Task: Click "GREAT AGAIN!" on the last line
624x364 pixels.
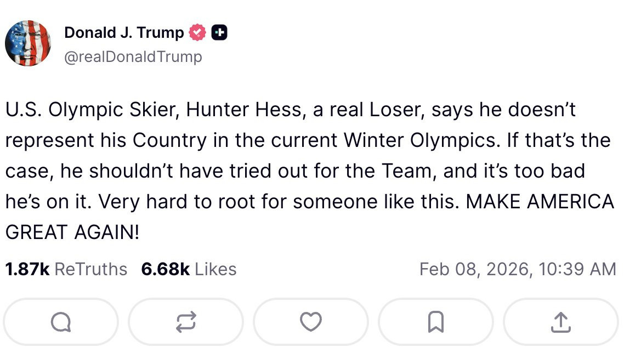Action: [x=72, y=232]
